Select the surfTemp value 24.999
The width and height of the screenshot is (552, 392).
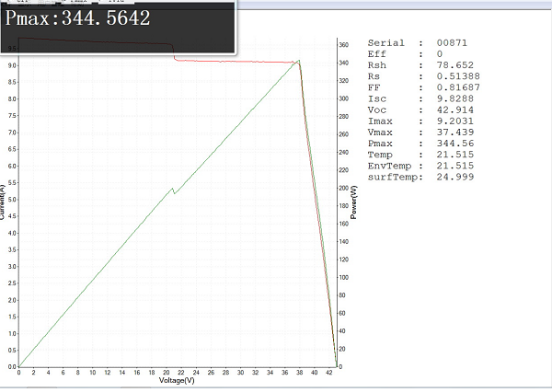pos(455,177)
